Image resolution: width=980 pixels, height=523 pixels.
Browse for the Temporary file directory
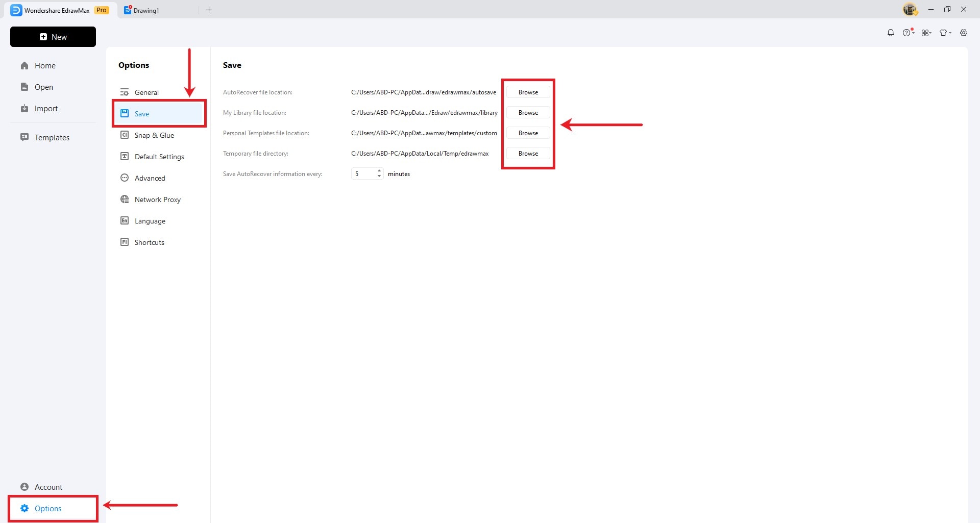(x=528, y=154)
